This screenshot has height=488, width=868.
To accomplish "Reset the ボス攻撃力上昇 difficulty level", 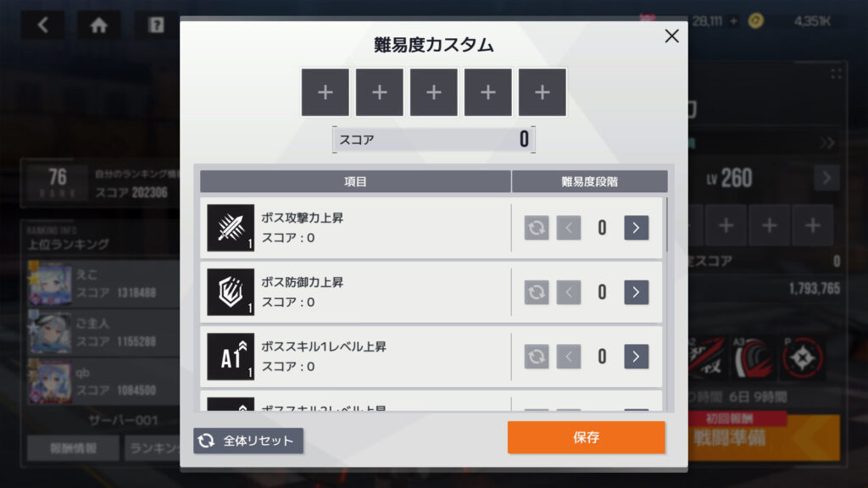I will click(537, 228).
